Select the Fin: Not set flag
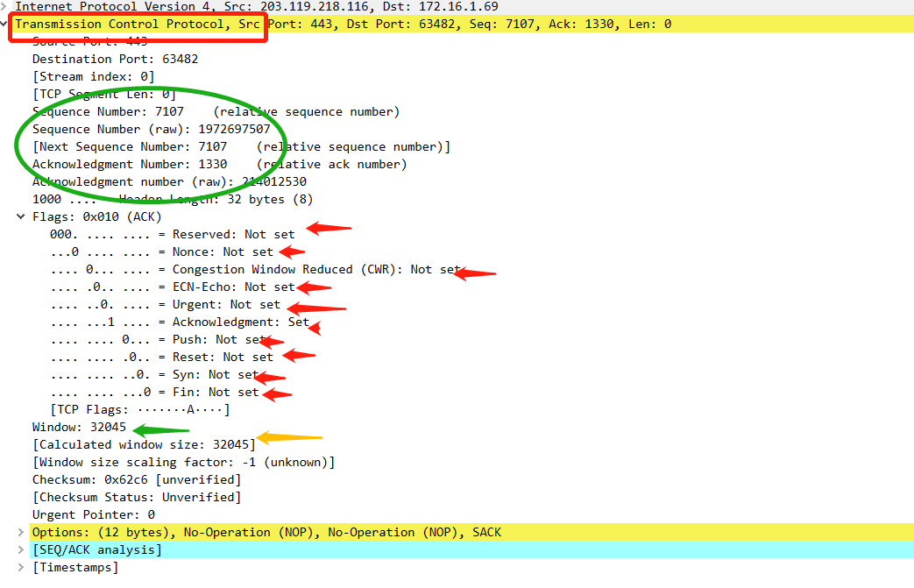The image size is (914, 588). (154, 392)
